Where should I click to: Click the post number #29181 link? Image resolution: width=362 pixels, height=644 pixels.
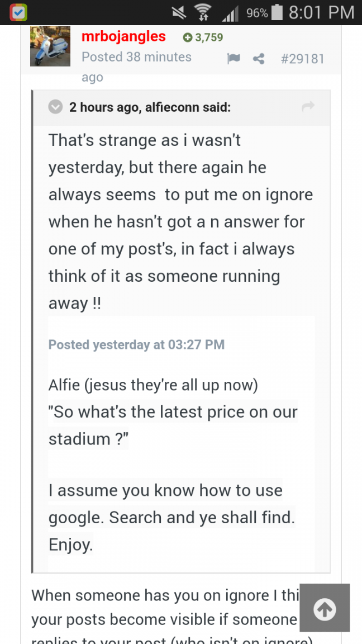(302, 58)
